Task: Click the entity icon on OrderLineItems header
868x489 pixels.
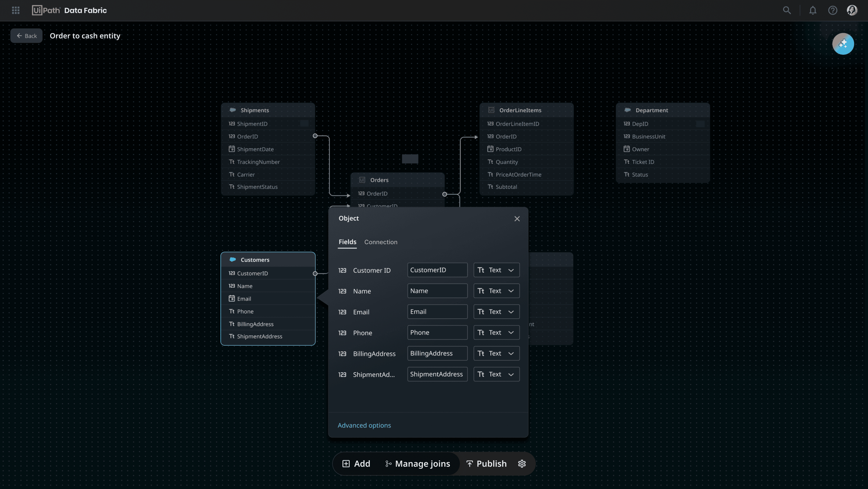Action: point(491,110)
